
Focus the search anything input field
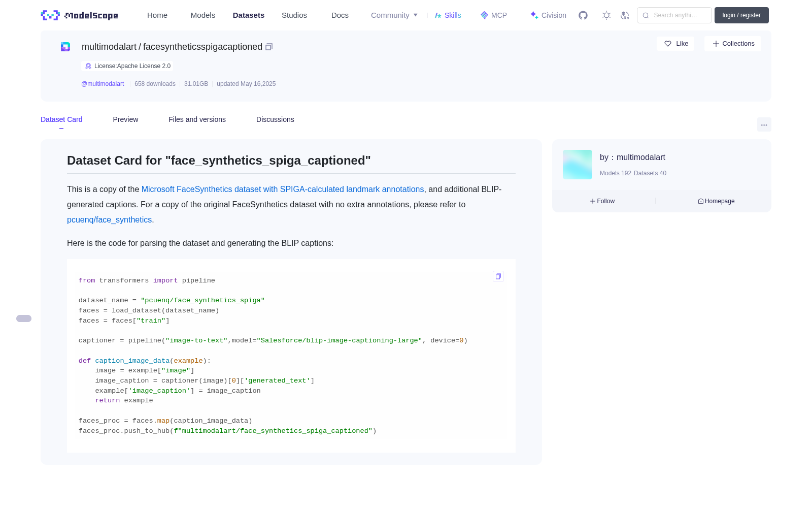(674, 15)
